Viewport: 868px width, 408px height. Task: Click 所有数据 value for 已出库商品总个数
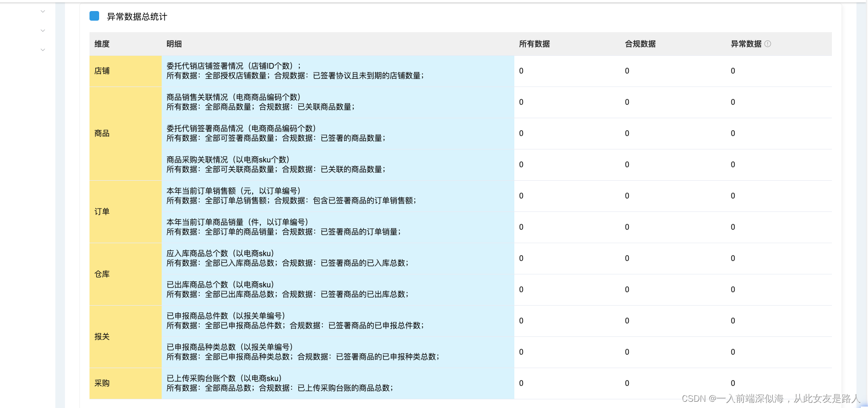click(x=521, y=290)
